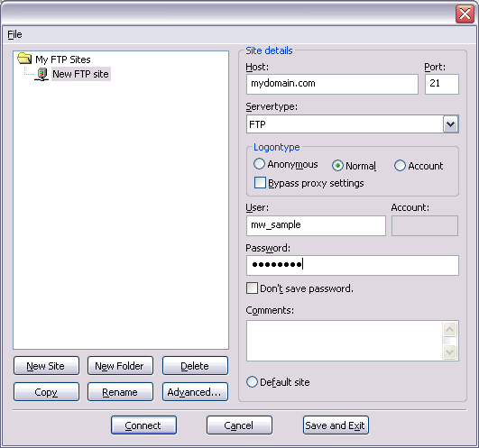Click inside the Host field
Image resolution: width=479 pixels, height=448 pixels.
pyautogui.click(x=332, y=84)
